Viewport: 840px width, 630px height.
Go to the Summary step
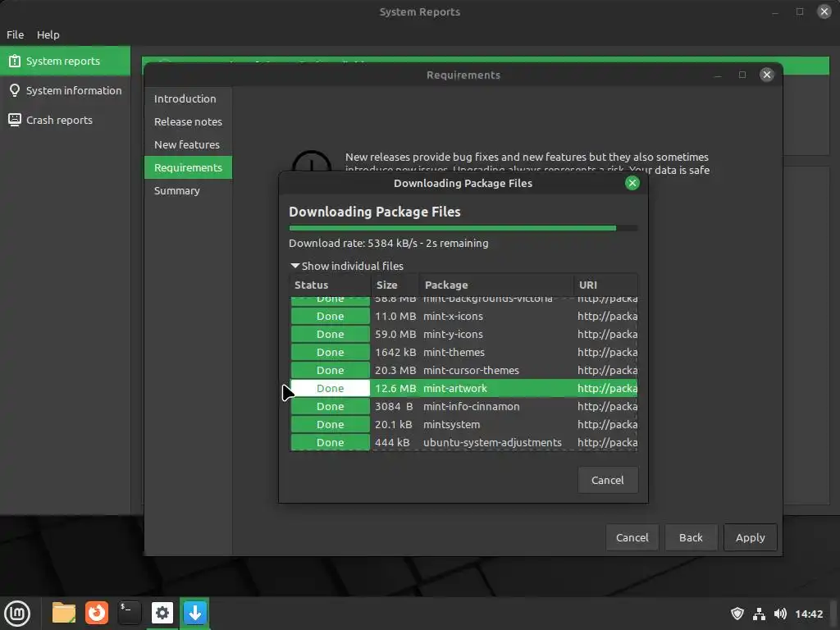[x=188, y=190]
